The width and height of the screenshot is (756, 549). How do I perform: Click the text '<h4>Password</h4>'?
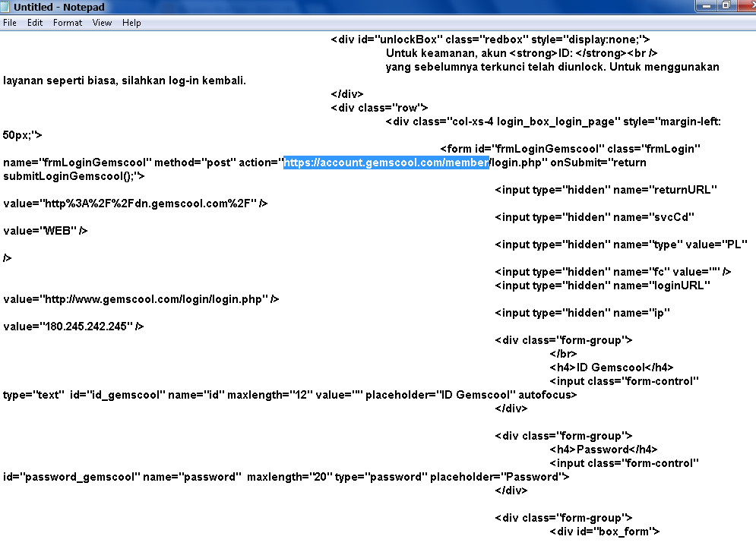[603, 450]
